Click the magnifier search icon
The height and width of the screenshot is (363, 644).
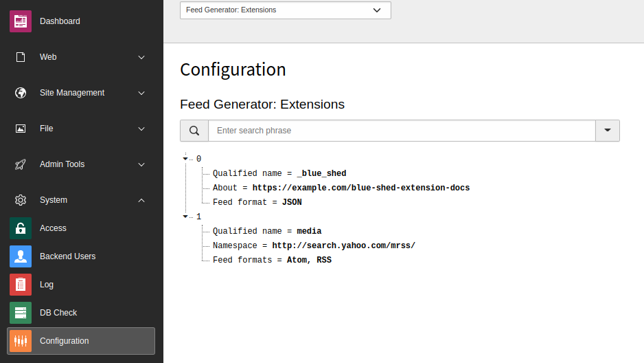point(194,131)
